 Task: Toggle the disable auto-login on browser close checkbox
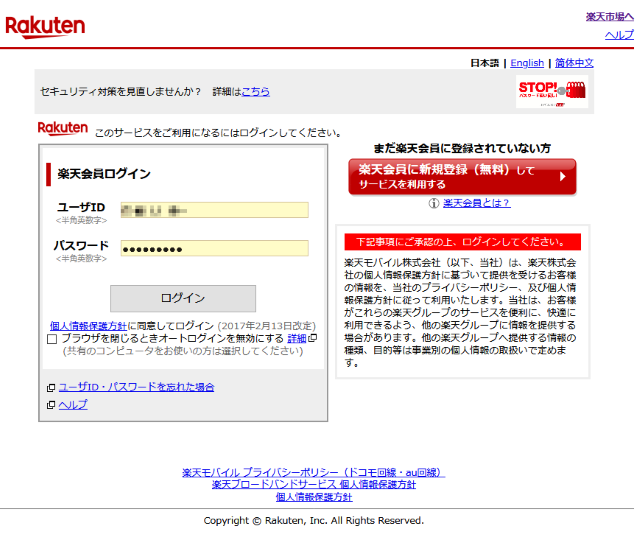point(52,339)
